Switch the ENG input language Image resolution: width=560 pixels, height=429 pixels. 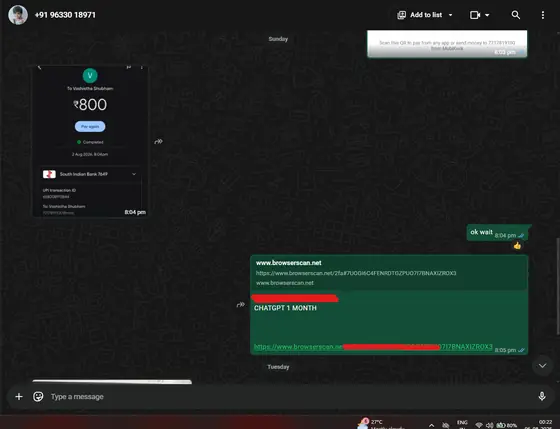coord(462,424)
